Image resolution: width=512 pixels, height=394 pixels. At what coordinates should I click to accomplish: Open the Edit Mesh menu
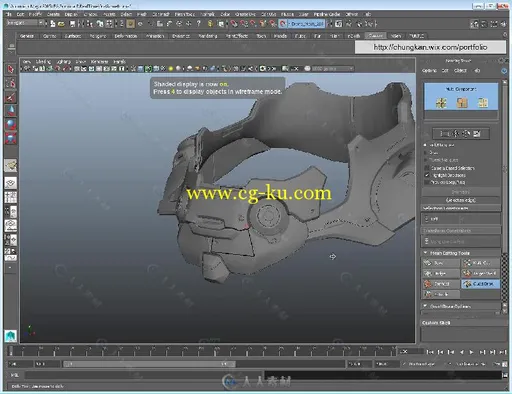(x=160, y=14)
